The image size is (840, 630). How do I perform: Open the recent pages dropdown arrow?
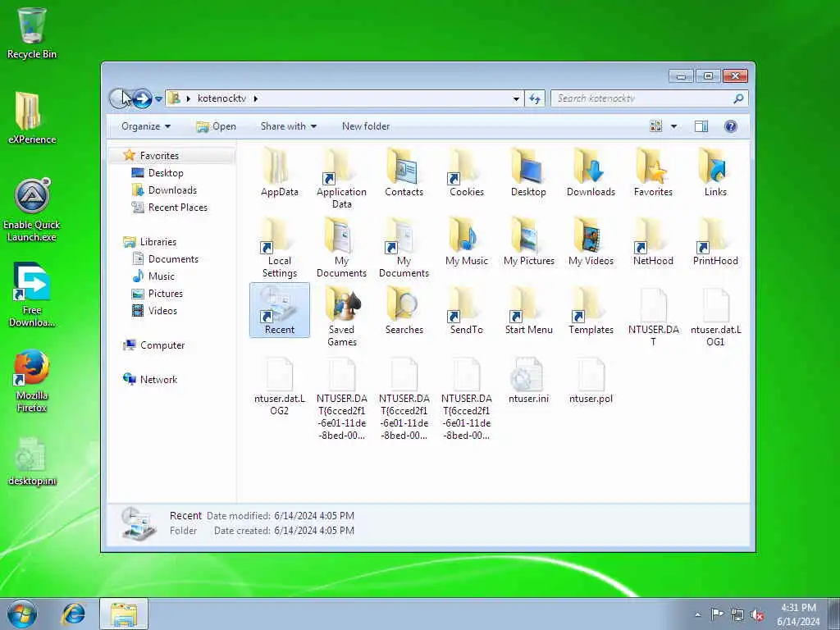[x=158, y=99]
